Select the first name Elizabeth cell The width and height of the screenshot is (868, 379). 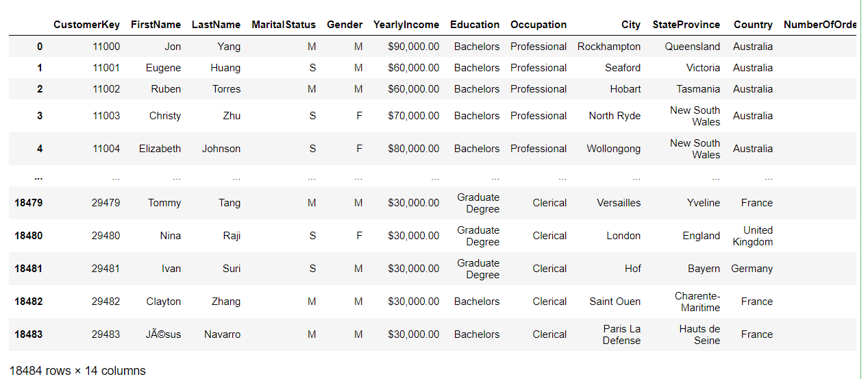pyautogui.click(x=160, y=149)
